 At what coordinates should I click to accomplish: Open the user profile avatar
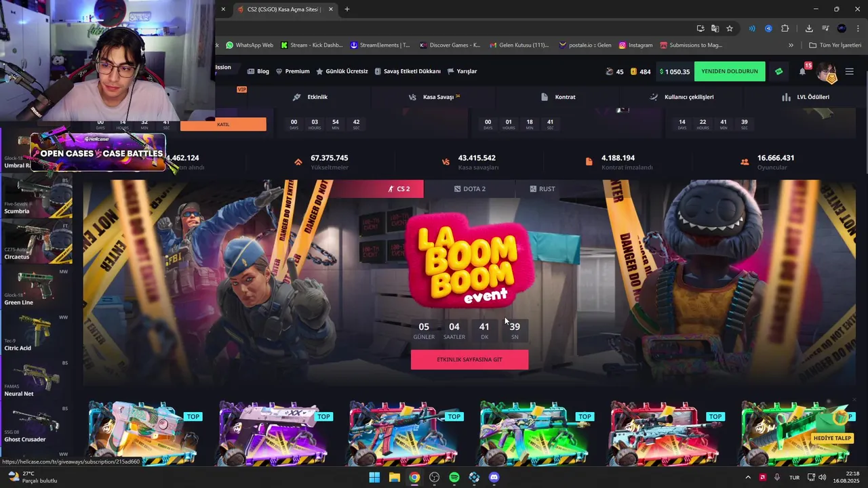click(827, 71)
